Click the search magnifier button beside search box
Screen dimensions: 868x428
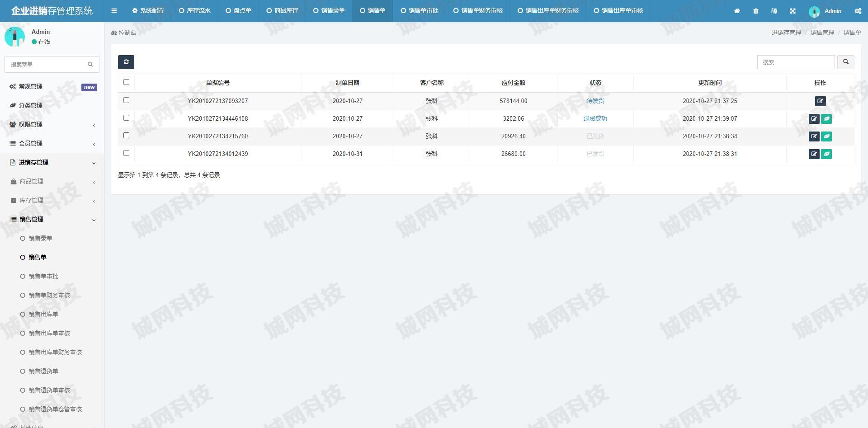coord(846,62)
